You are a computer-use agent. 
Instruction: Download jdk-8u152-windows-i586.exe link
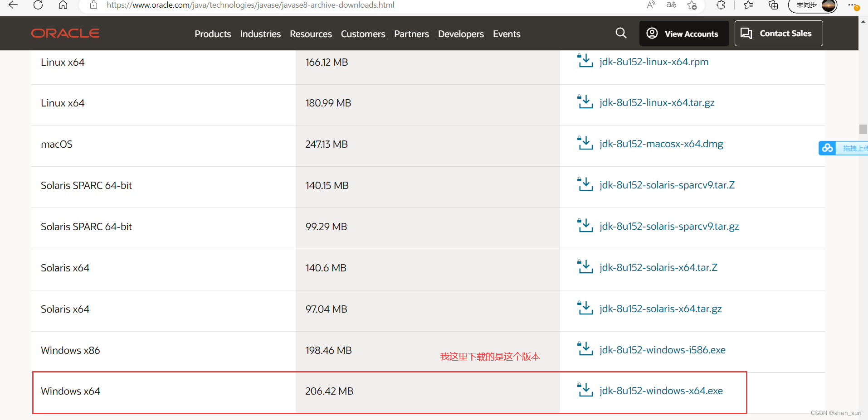(663, 350)
